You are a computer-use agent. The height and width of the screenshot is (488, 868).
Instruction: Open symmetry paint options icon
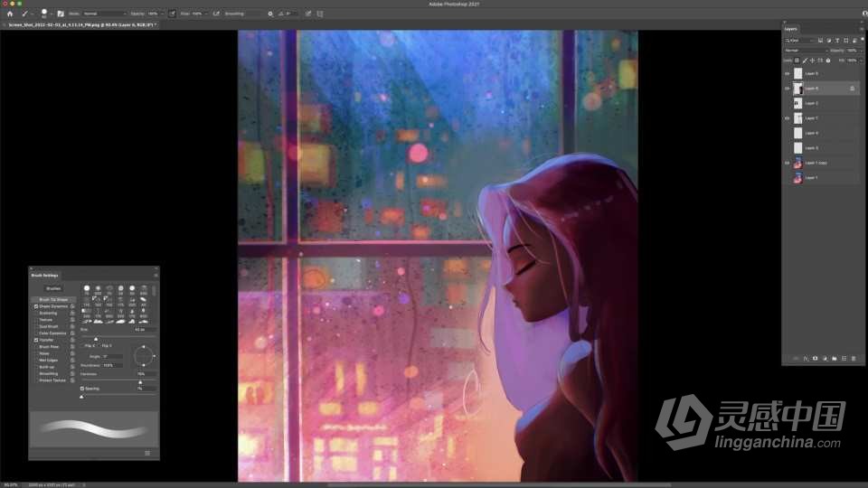[x=320, y=14]
